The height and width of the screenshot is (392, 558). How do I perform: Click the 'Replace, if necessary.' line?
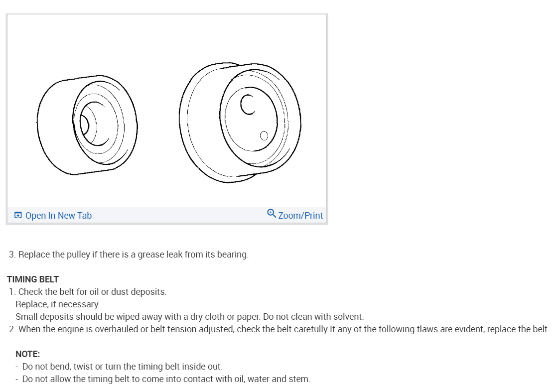coord(57,304)
